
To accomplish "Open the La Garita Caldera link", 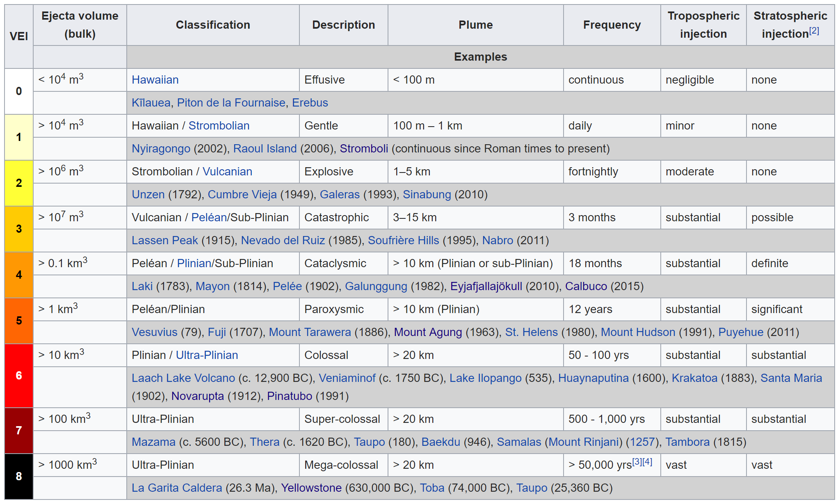I will [177, 488].
